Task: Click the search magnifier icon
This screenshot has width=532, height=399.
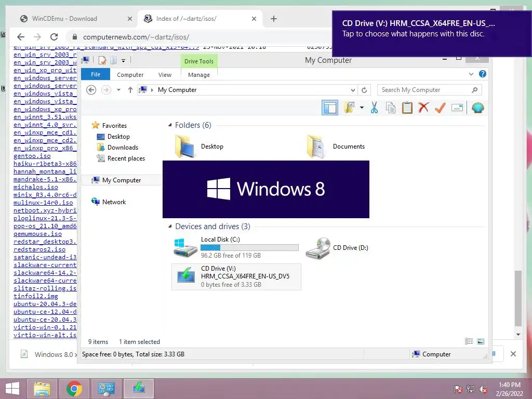Action: click(474, 90)
